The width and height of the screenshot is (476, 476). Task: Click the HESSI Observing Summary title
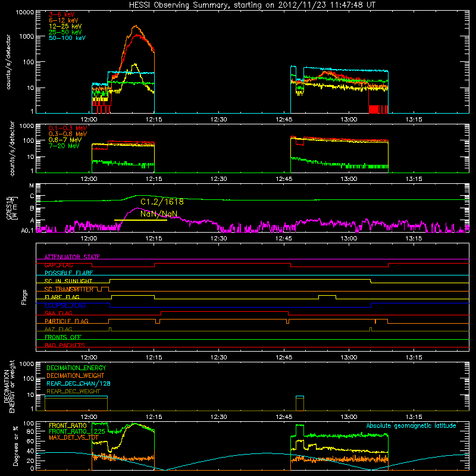click(252, 5)
